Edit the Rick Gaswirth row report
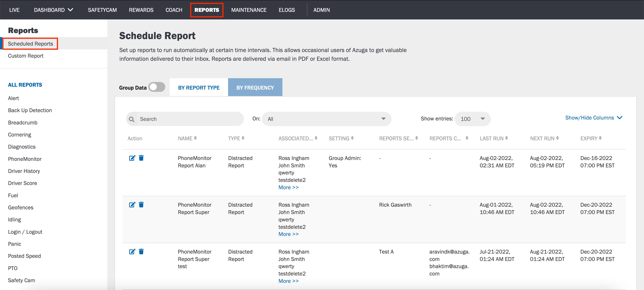Screen dimensions: 644x290 [x=132, y=205]
